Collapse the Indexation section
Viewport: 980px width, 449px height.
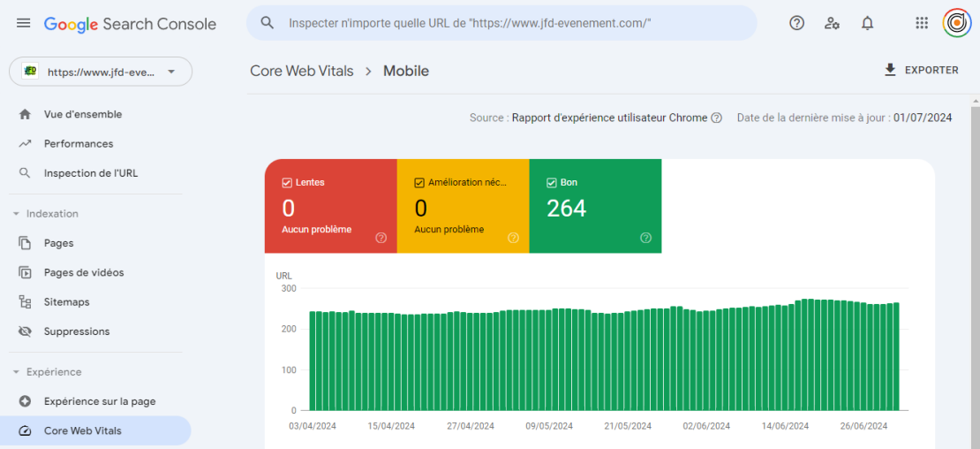16,214
